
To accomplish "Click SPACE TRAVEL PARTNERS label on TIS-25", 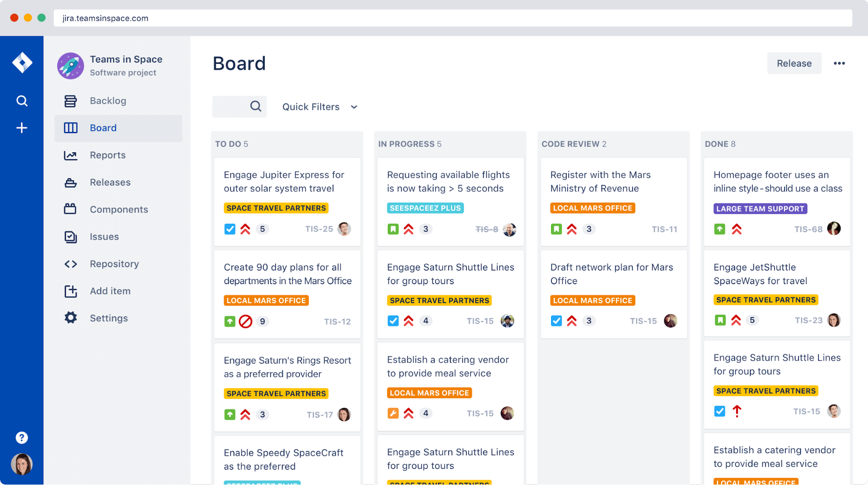I will click(x=276, y=207).
